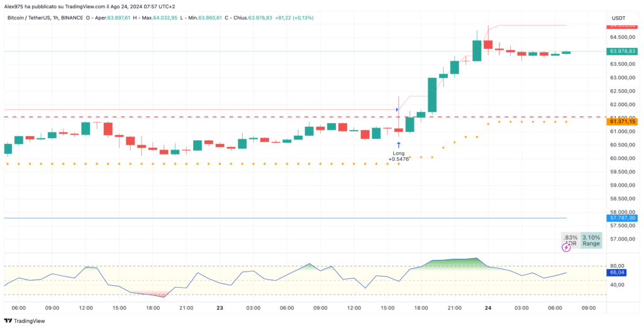
Task: Click the blue 57.787,30 price label
Action: pos(623,218)
